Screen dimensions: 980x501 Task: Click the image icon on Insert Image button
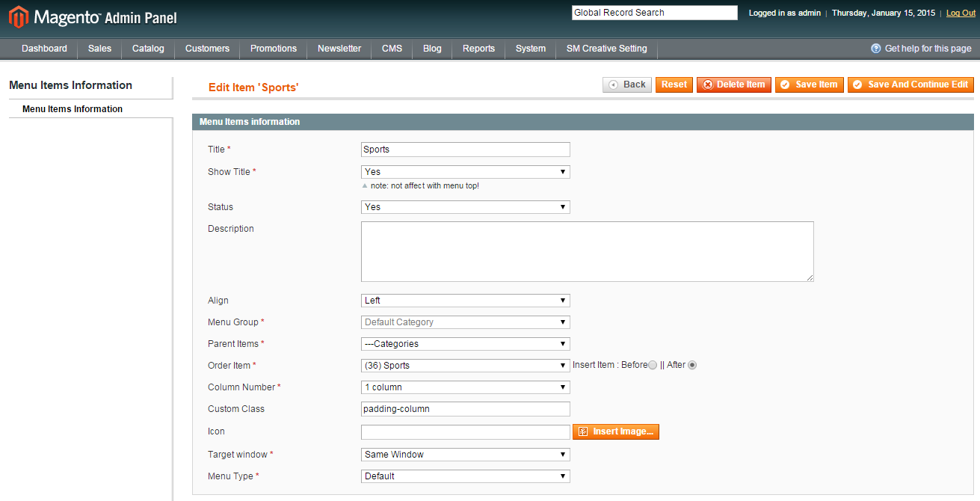(583, 432)
